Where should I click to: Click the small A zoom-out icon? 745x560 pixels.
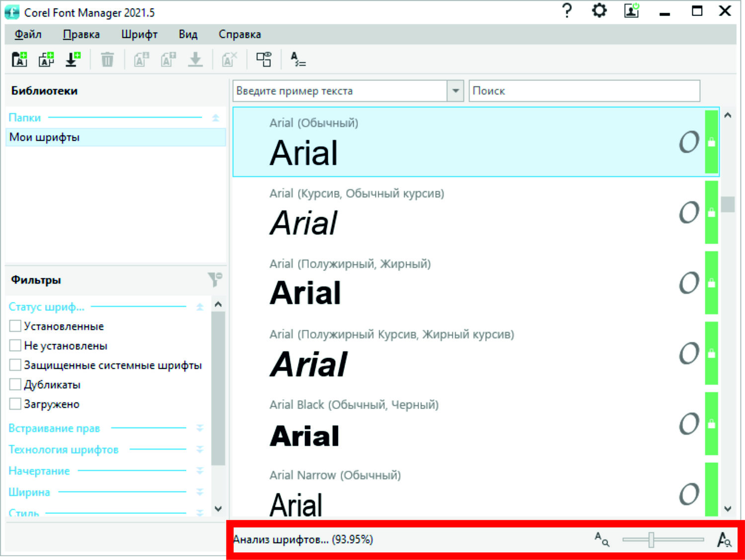coord(602,539)
